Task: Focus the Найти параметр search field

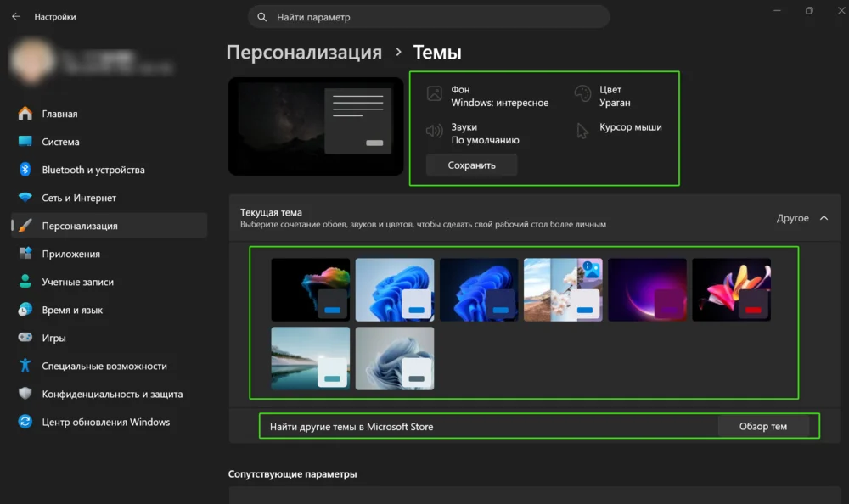Action: 429,17
